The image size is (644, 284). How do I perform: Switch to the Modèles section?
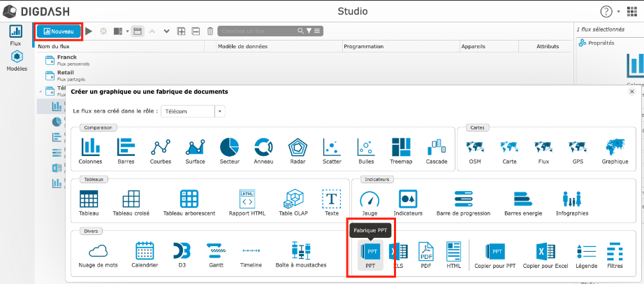point(16,60)
